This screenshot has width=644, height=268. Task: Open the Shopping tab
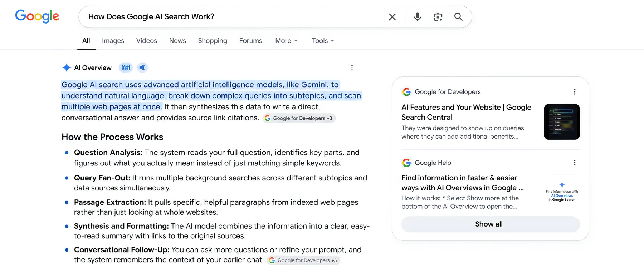coord(213,41)
